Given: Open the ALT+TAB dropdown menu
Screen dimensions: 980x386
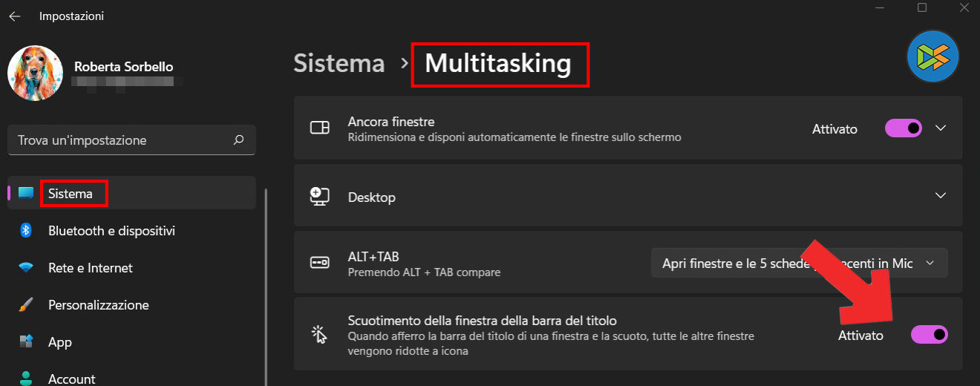Looking at the screenshot, I should [799, 264].
